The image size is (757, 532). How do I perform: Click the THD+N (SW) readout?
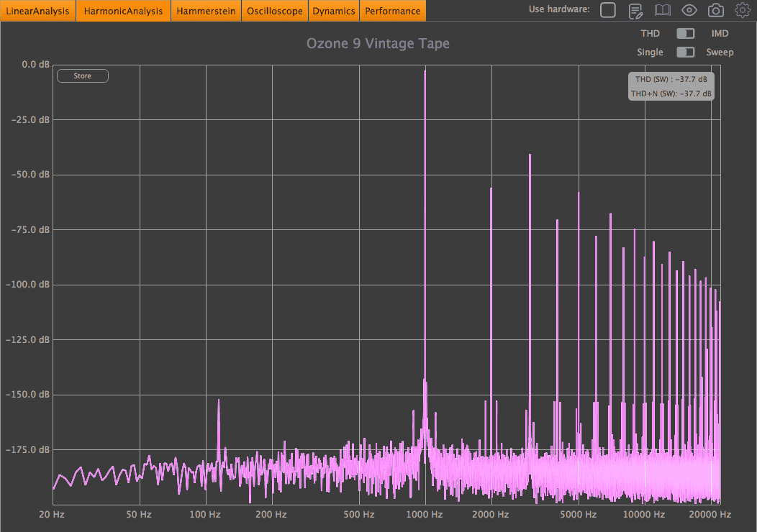tap(671, 93)
